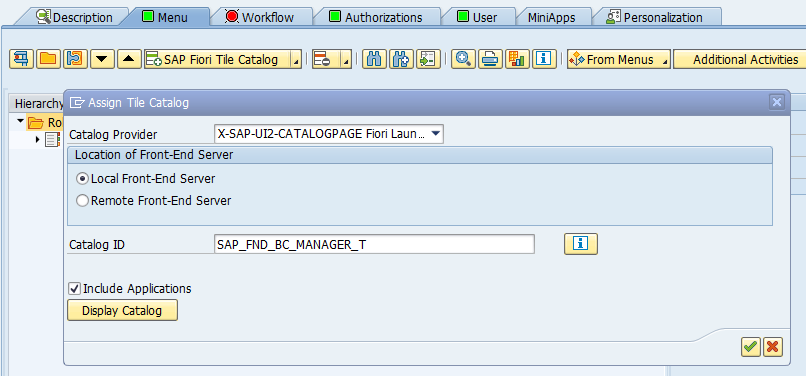The height and width of the screenshot is (376, 806).
Task: Click the Find Next binoculars icon
Action: (x=401, y=60)
